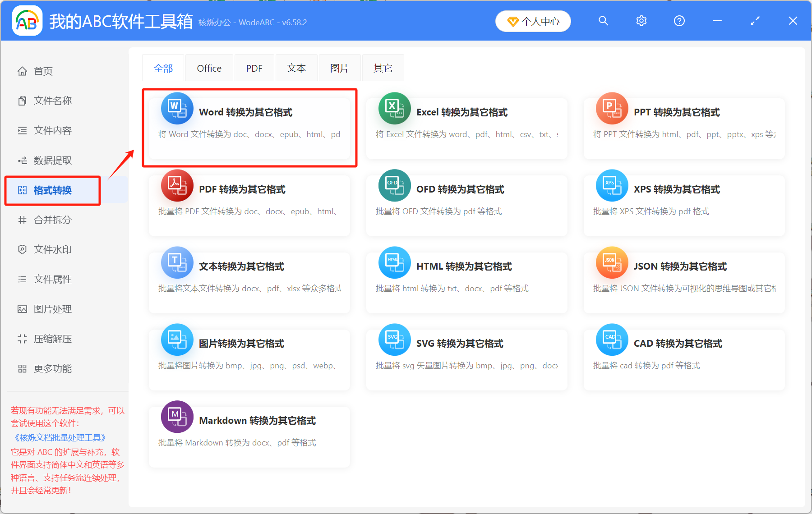
Task: Open the search function
Action: click(603, 21)
